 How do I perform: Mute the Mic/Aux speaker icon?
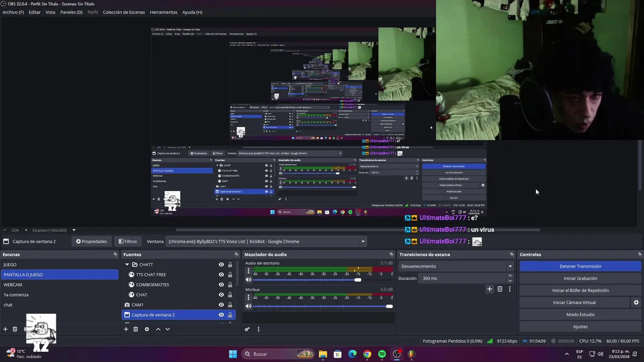point(249,306)
